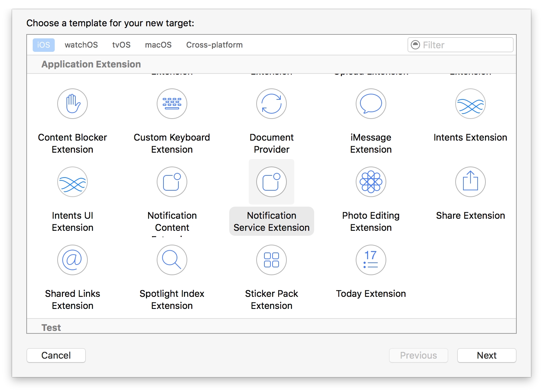The image size is (543, 392).
Task: Click the 'Intents Extension' label text
Action: pos(470,137)
